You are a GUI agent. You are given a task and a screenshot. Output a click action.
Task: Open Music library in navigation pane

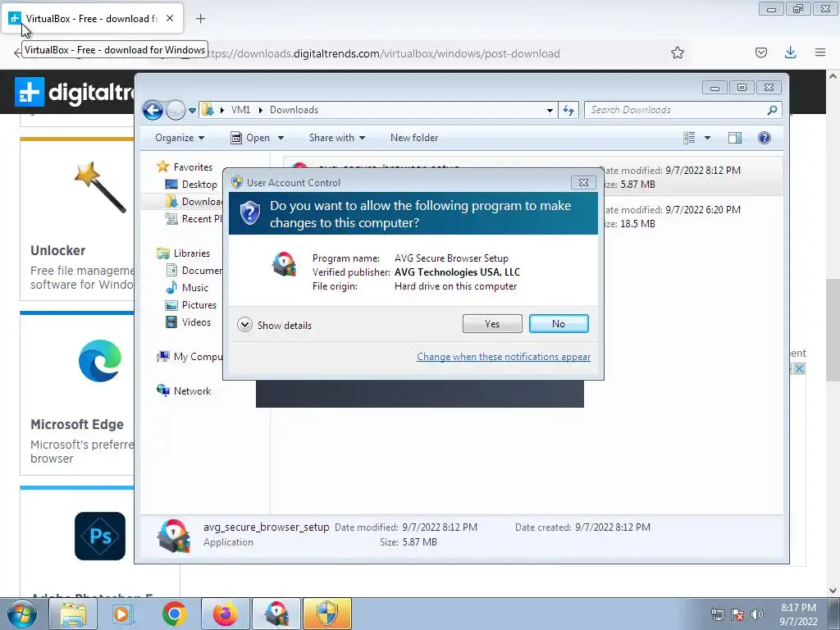187,288
